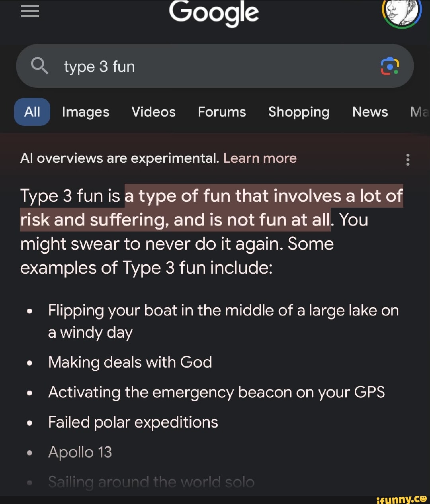Click the magnifying glass search icon
The height and width of the screenshot is (504, 430).
(39, 66)
